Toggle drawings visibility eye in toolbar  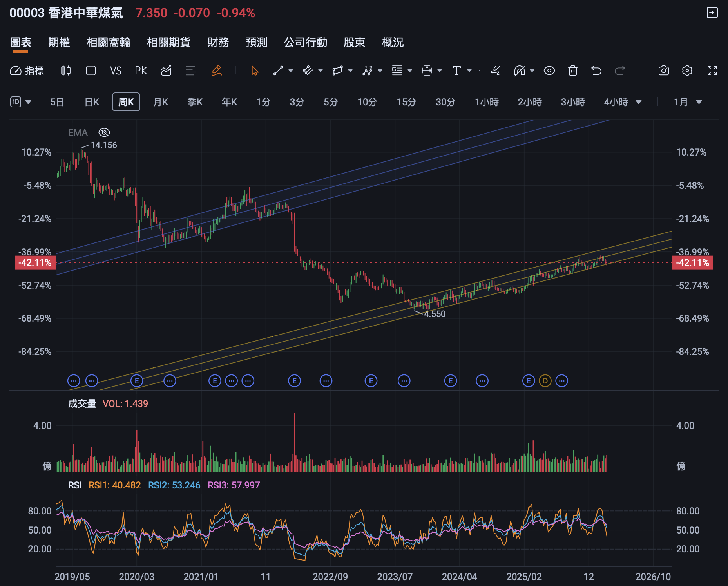(549, 71)
